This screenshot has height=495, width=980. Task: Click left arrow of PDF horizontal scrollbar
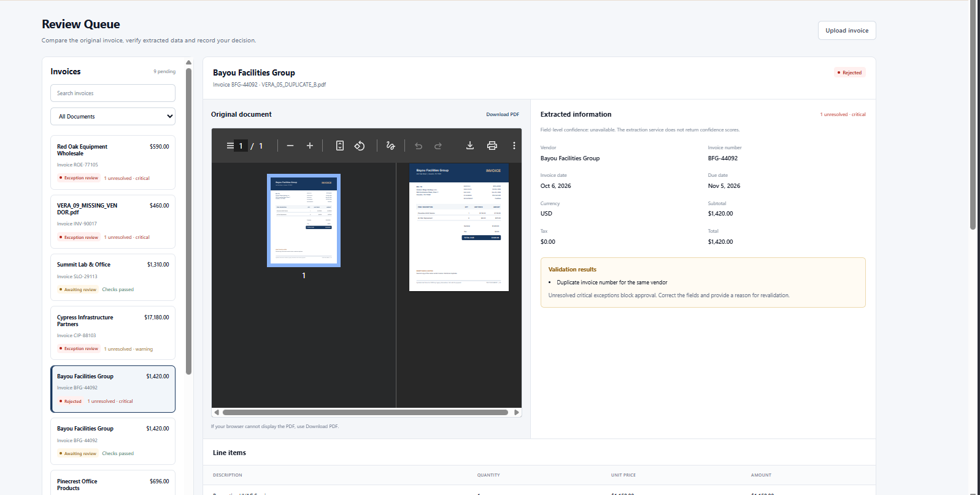[x=216, y=413]
